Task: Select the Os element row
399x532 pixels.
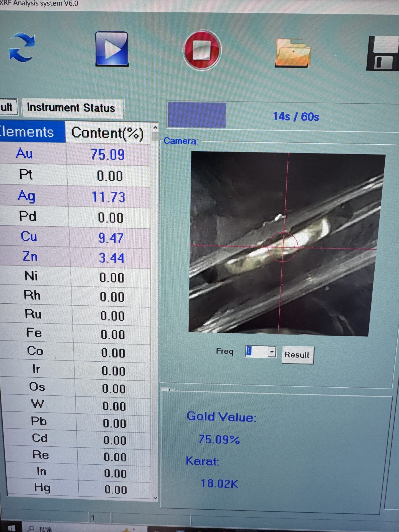Action: coord(75,387)
